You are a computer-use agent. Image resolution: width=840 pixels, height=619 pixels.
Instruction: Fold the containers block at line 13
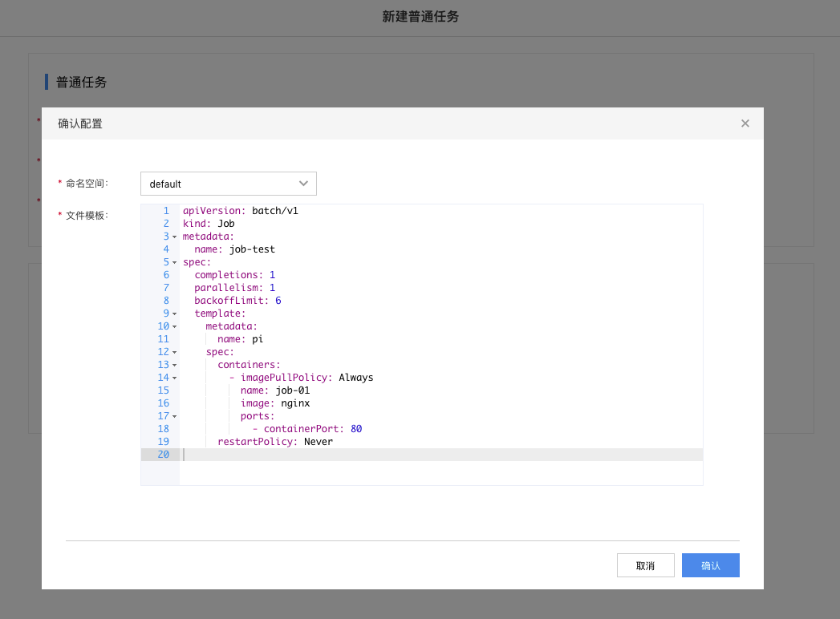(175, 365)
